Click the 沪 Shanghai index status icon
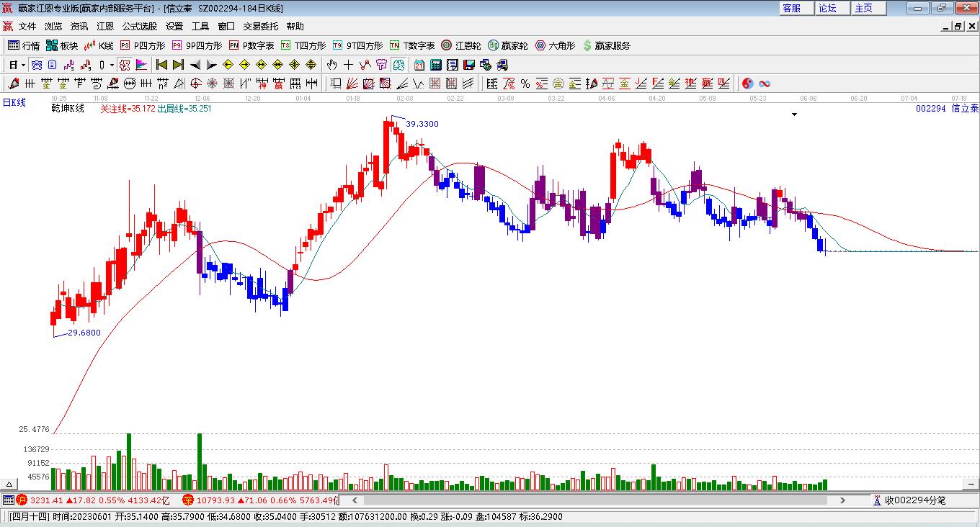 coord(22,500)
